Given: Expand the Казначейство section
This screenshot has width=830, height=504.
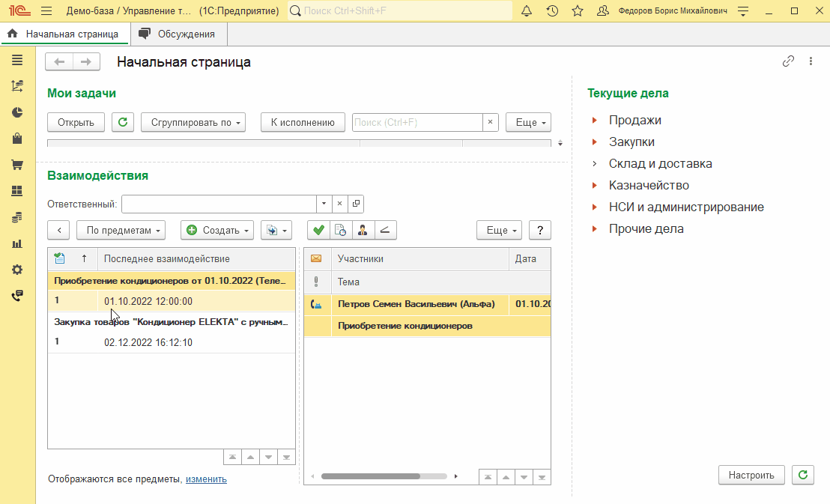Looking at the screenshot, I should click(648, 185).
